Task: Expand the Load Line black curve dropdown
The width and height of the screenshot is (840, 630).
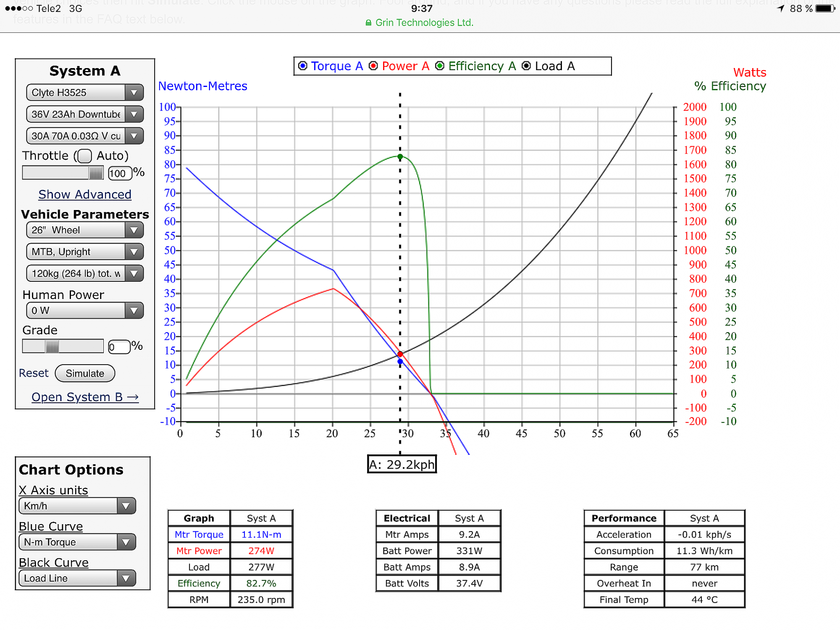Action: pos(77,578)
